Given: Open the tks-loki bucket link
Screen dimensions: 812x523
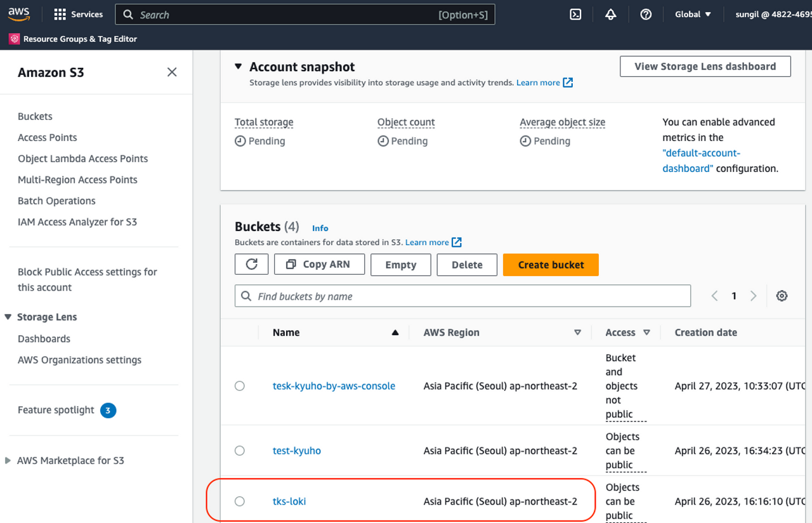Looking at the screenshot, I should (289, 501).
